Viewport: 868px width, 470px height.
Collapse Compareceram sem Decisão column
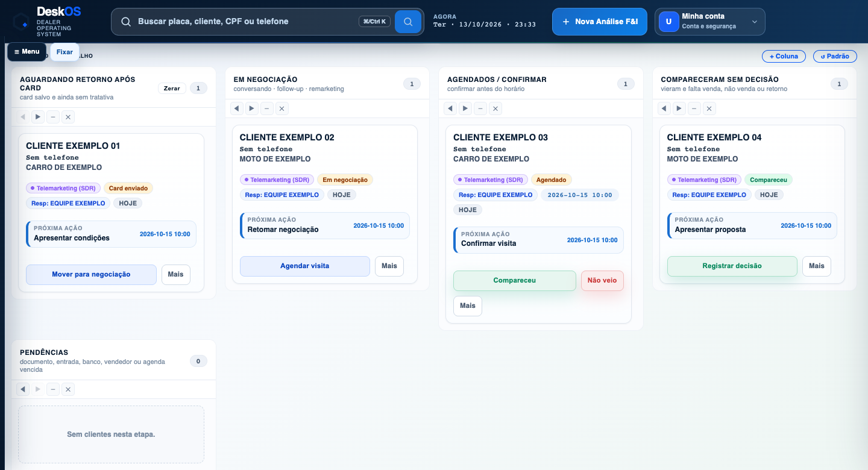(x=694, y=108)
